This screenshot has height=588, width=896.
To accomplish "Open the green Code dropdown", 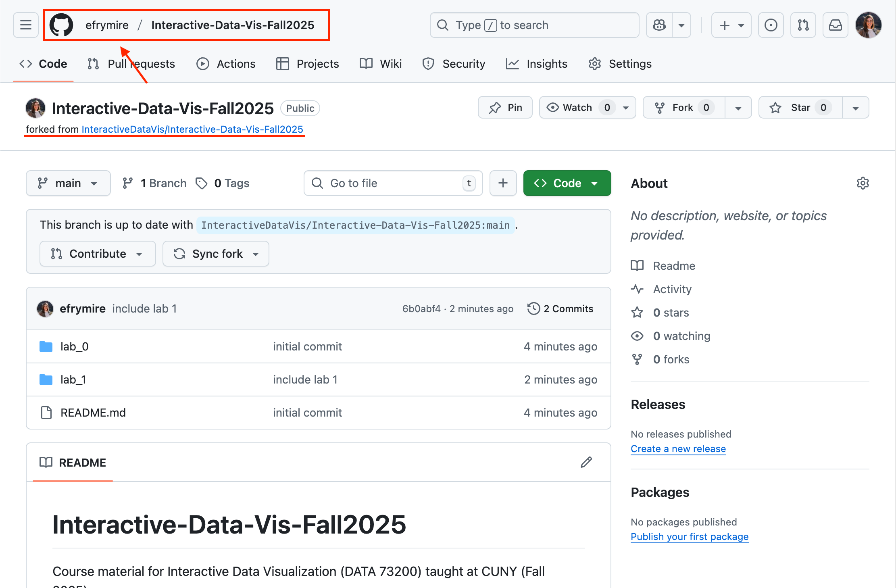I will point(567,183).
